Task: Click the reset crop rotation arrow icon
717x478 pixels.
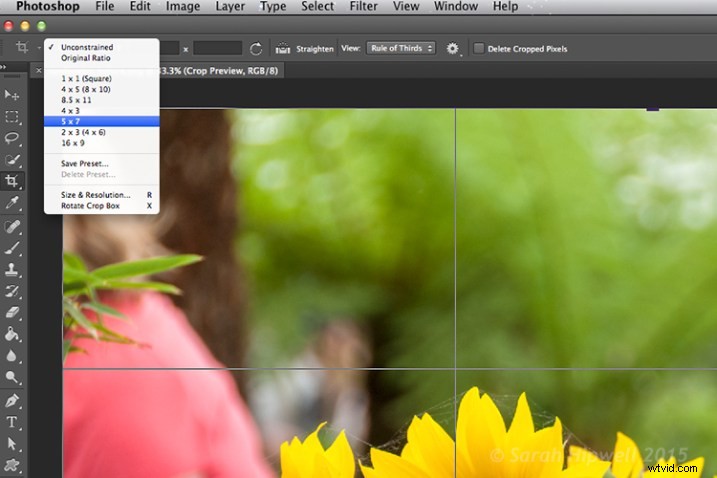Action: [x=256, y=48]
